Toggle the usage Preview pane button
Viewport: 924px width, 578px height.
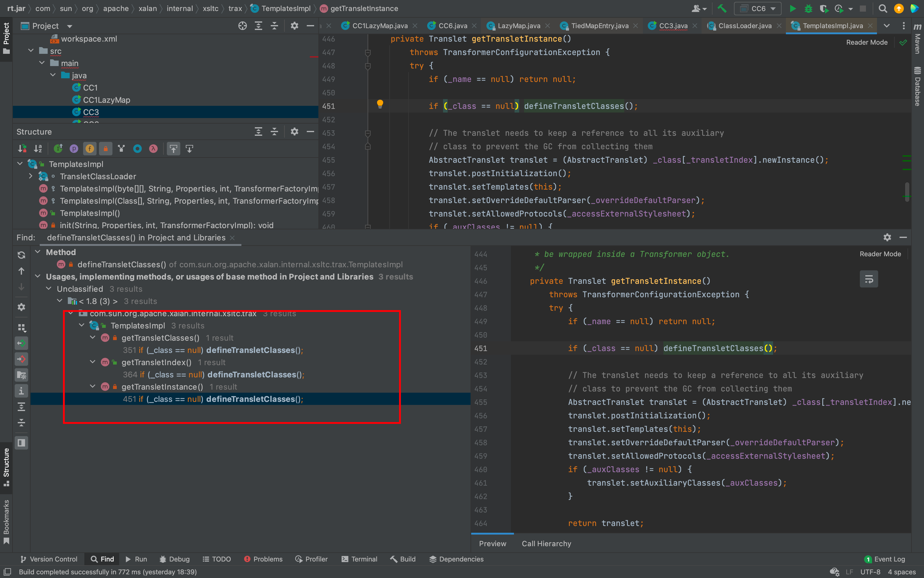[x=21, y=443]
